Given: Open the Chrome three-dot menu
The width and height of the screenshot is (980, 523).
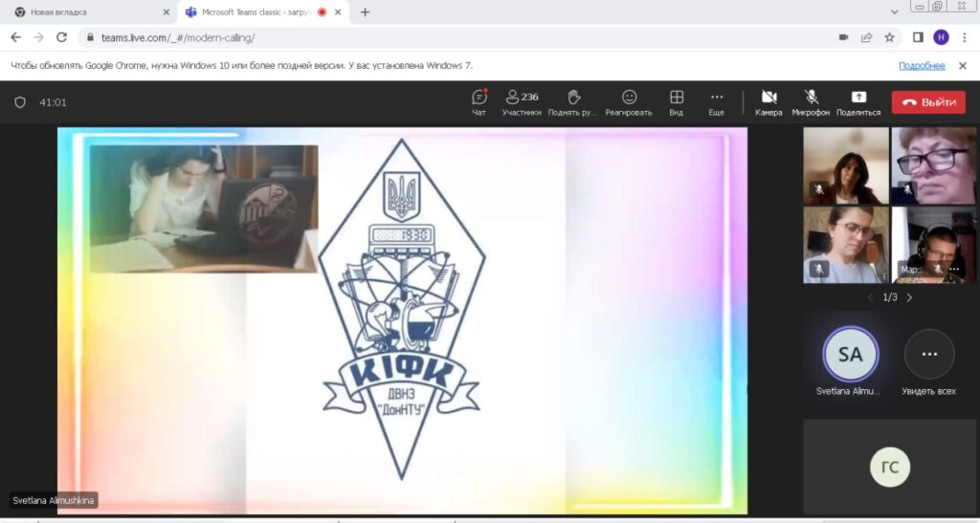Looking at the screenshot, I should (x=965, y=37).
